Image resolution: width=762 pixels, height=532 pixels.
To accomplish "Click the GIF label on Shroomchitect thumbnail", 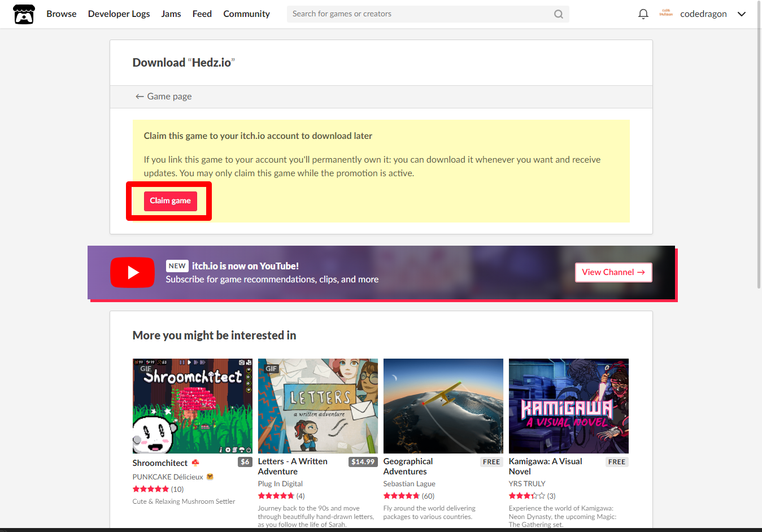I will [x=146, y=369].
